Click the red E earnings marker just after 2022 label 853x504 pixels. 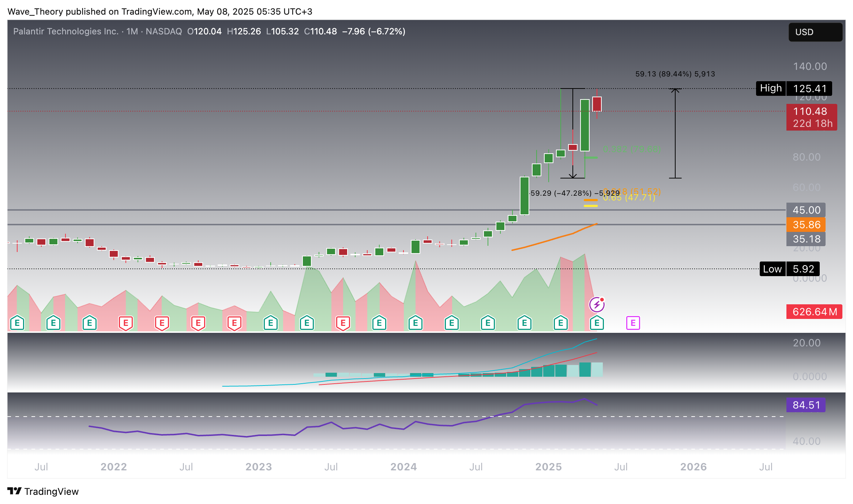coord(126,323)
